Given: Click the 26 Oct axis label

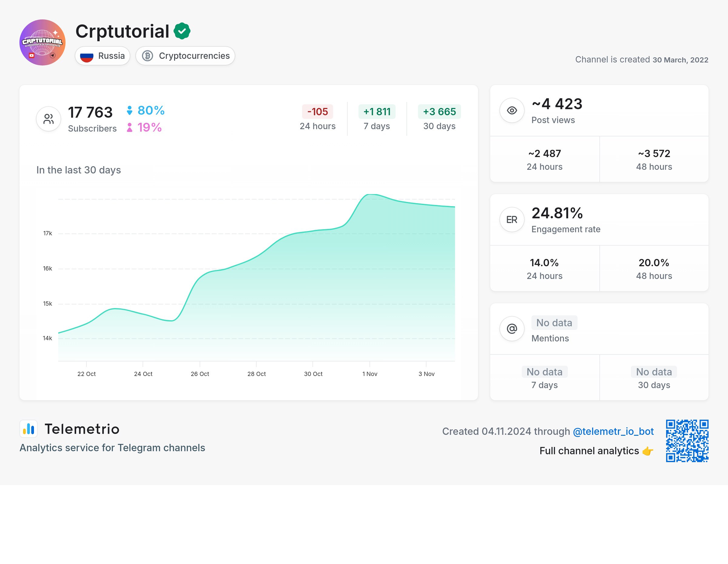Looking at the screenshot, I should 200,374.
